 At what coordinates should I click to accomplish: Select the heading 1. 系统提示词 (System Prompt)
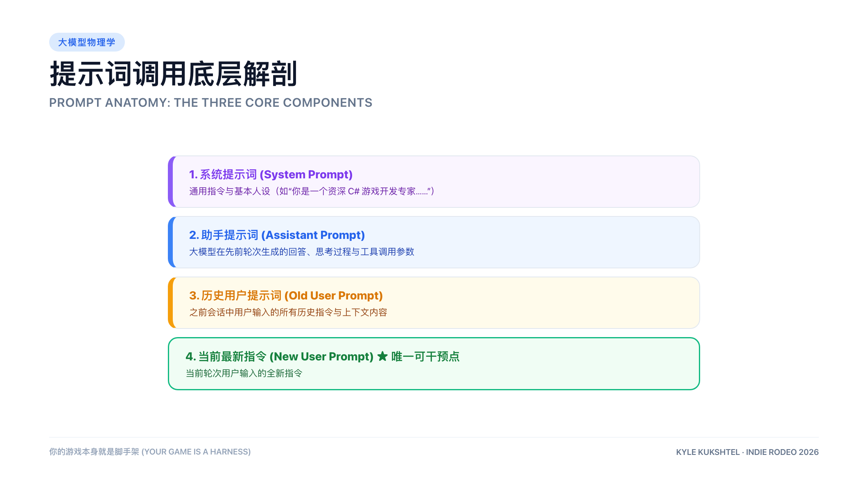pyautogui.click(x=271, y=175)
